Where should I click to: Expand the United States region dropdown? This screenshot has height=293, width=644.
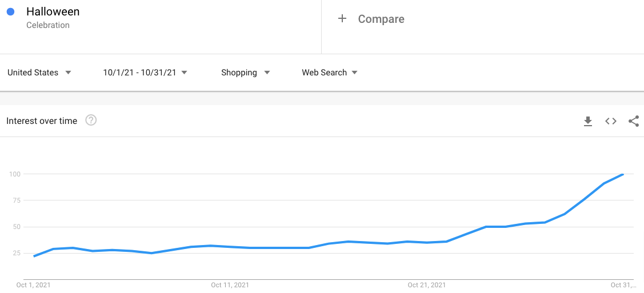pyautogui.click(x=39, y=73)
